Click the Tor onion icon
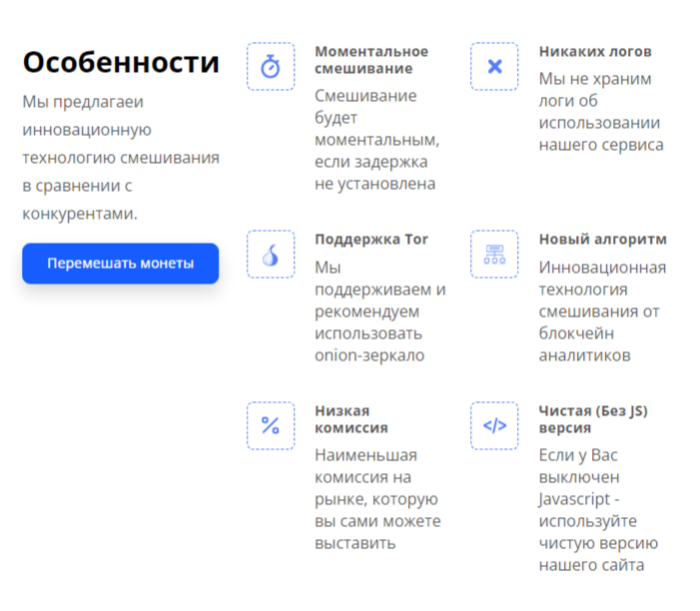Image resolution: width=700 pixels, height=611 pixels. pyautogui.click(x=271, y=255)
